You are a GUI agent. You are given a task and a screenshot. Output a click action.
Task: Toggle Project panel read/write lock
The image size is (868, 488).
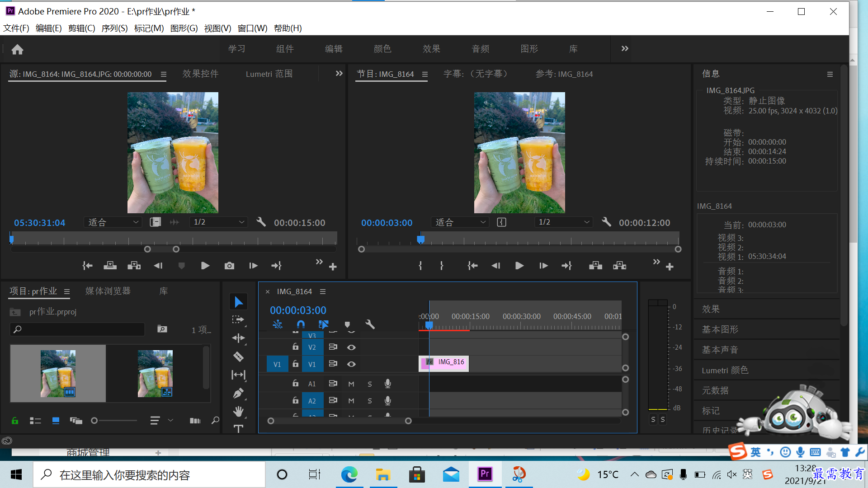tap(15, 421)
